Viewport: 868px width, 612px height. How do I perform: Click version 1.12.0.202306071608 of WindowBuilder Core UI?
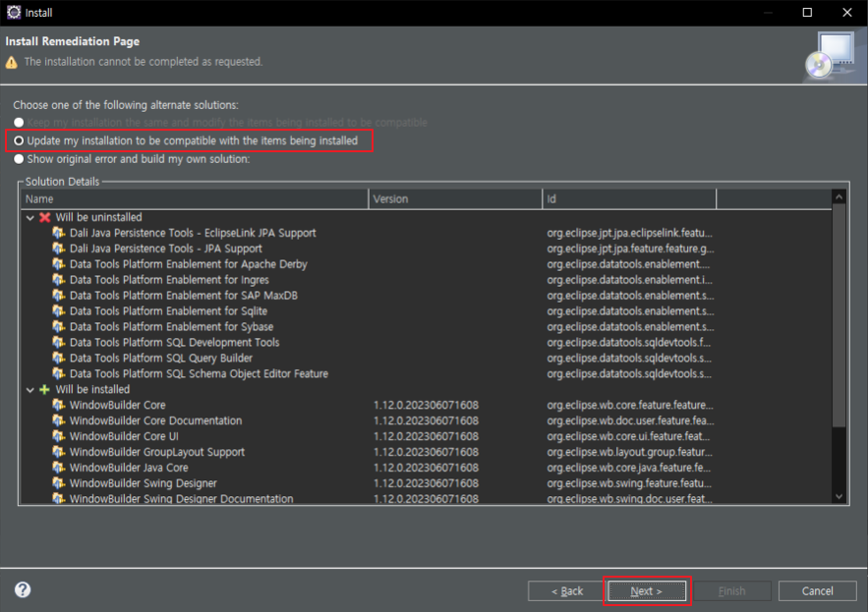coord(426,436)
